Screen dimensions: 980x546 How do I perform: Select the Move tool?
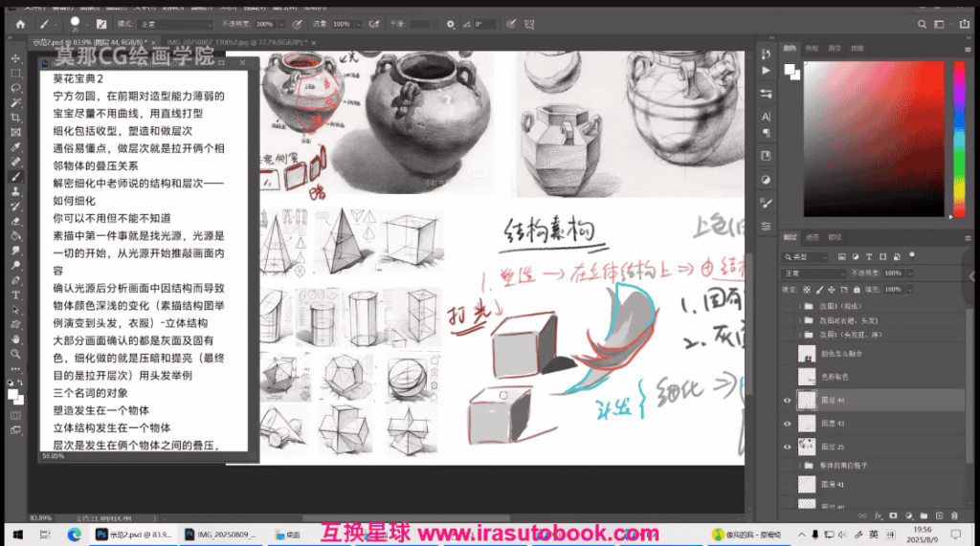pyautogui.click(x=16, y=57)
